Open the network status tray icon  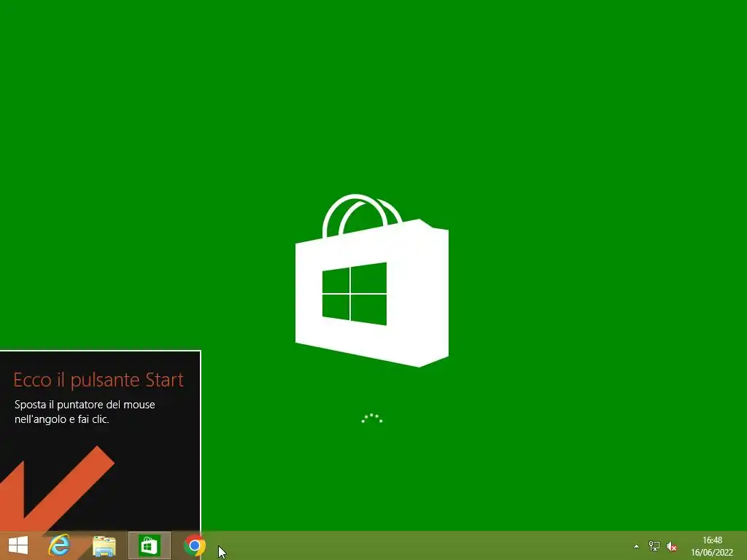pyautogui.click(x=654, y=546)
